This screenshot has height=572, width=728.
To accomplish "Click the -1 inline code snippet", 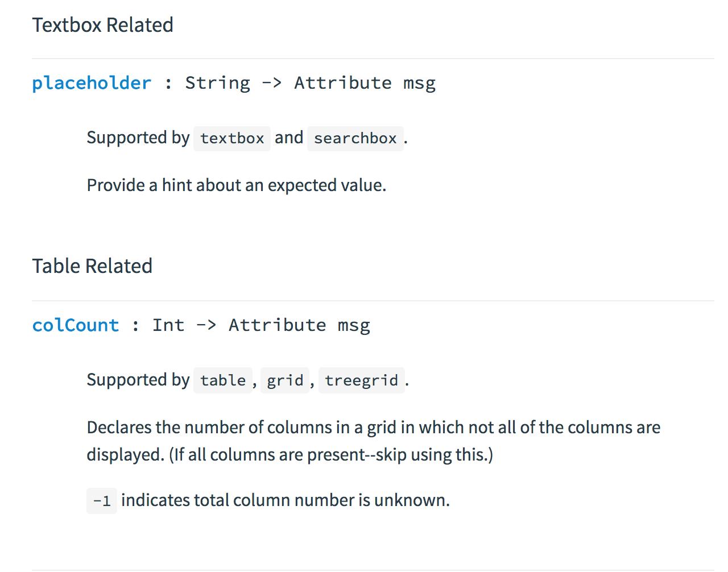I will pyautogui.click(x=102, y=501).
